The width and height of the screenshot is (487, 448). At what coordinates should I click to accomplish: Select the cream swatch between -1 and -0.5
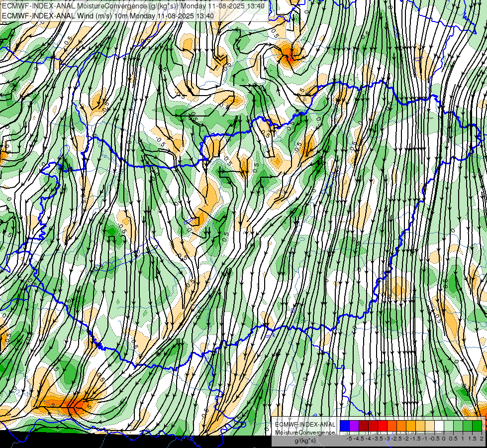click(430, 426)
